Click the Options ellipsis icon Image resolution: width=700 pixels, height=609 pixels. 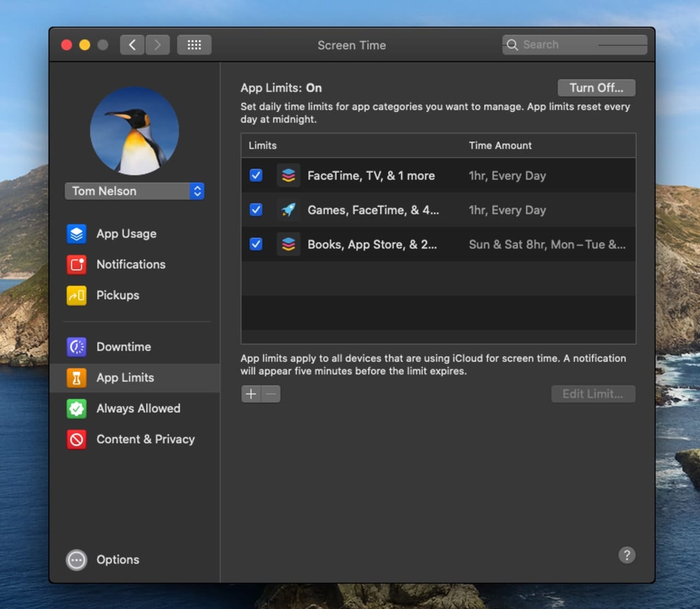pos(77,560)
